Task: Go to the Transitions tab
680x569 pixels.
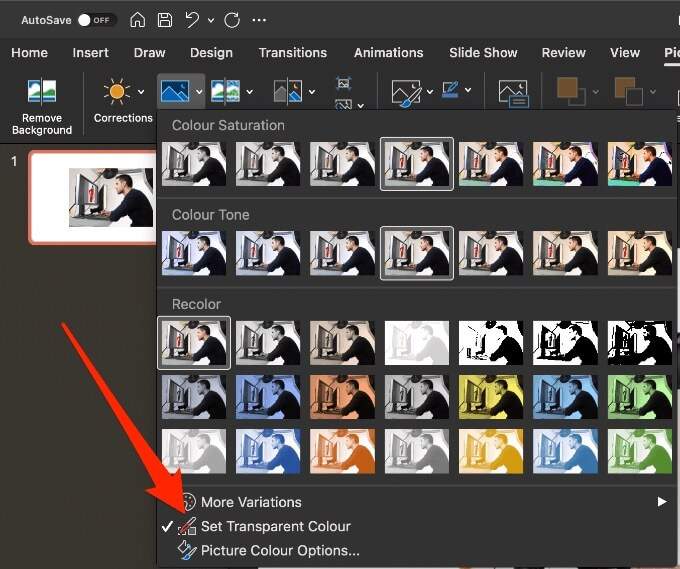Action: click(x=293, y=52)
